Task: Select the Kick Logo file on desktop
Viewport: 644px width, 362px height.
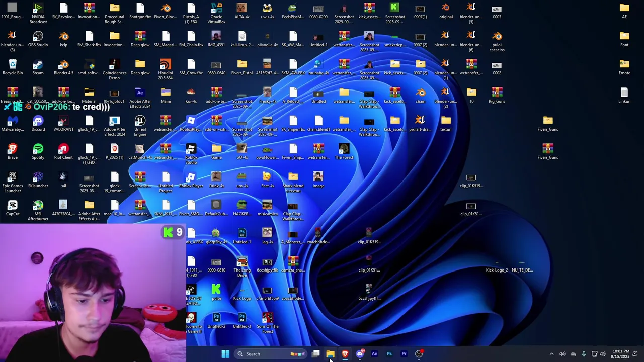Action: click(x=242, y=292)
